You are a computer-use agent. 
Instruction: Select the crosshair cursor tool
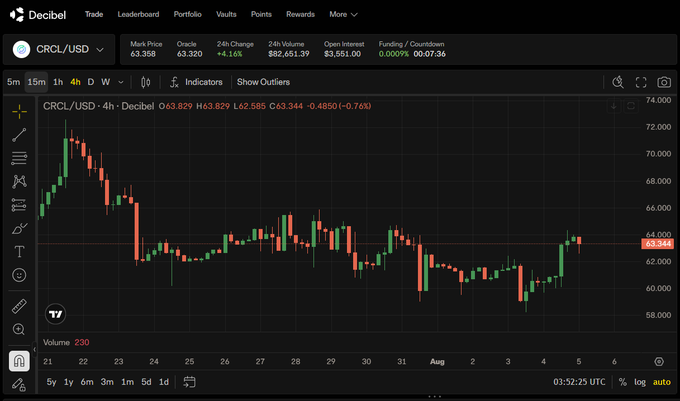pos(19,112)
